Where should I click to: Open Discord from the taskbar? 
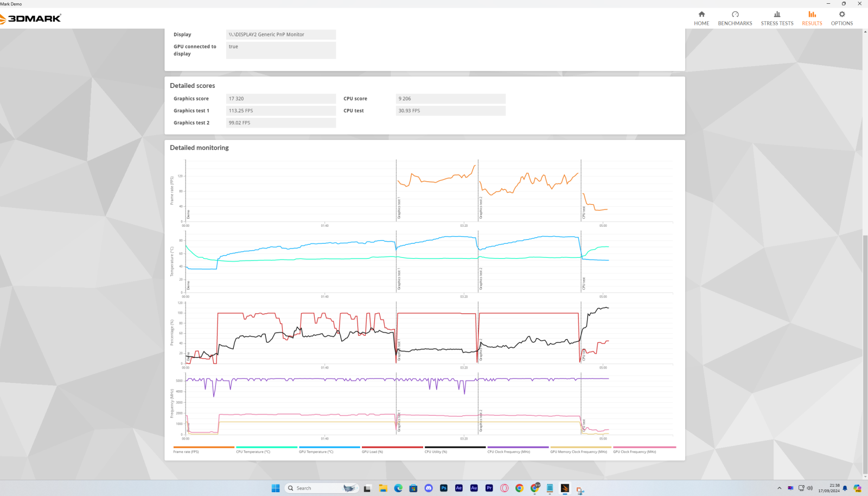click(429, 488)
